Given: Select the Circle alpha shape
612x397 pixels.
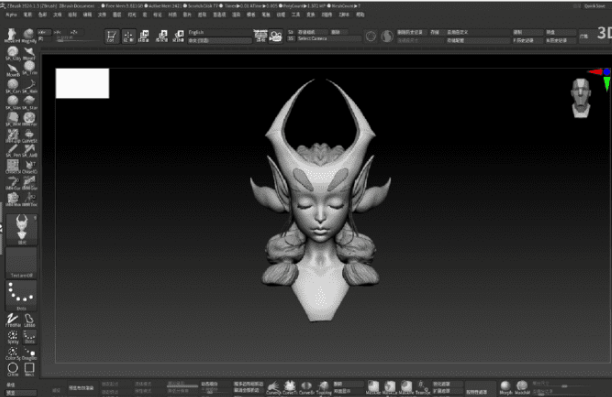Looking at the screenshot, I should tap(12, 369).
